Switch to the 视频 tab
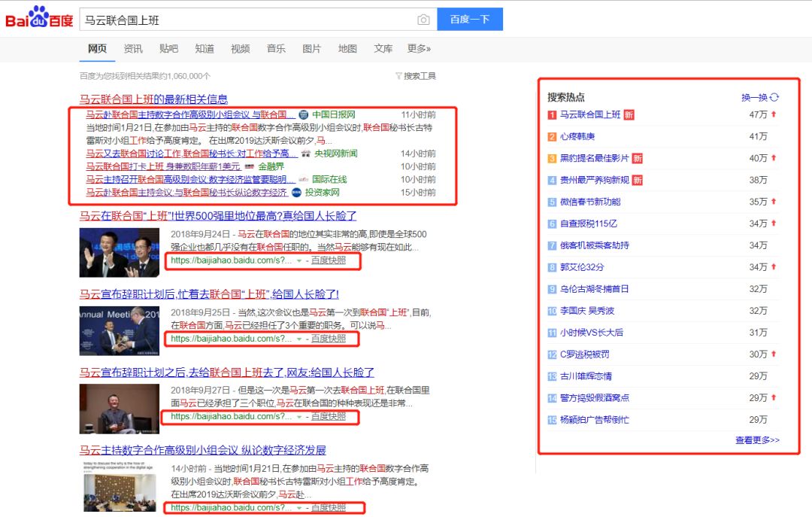812x517 pixels. (241, 48)
